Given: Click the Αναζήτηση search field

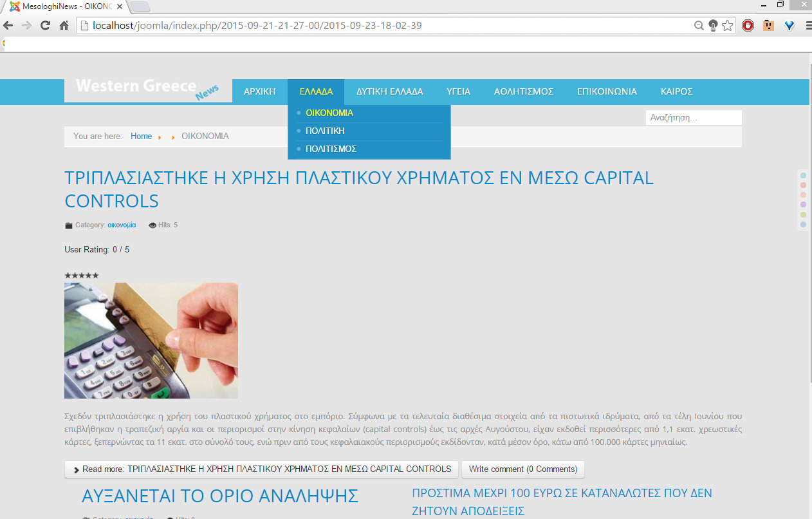Looking at the screenshot, I should click(x=694, y=118).
